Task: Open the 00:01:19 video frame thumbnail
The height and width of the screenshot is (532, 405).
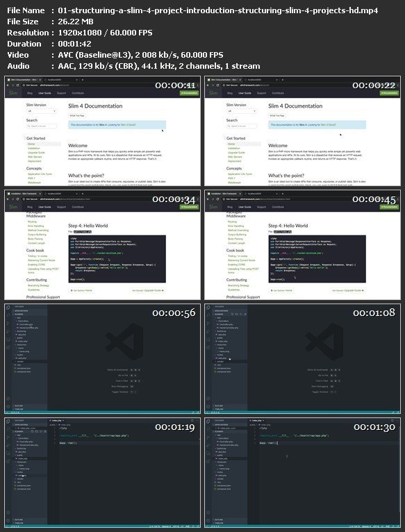Action: click(102, 473)
